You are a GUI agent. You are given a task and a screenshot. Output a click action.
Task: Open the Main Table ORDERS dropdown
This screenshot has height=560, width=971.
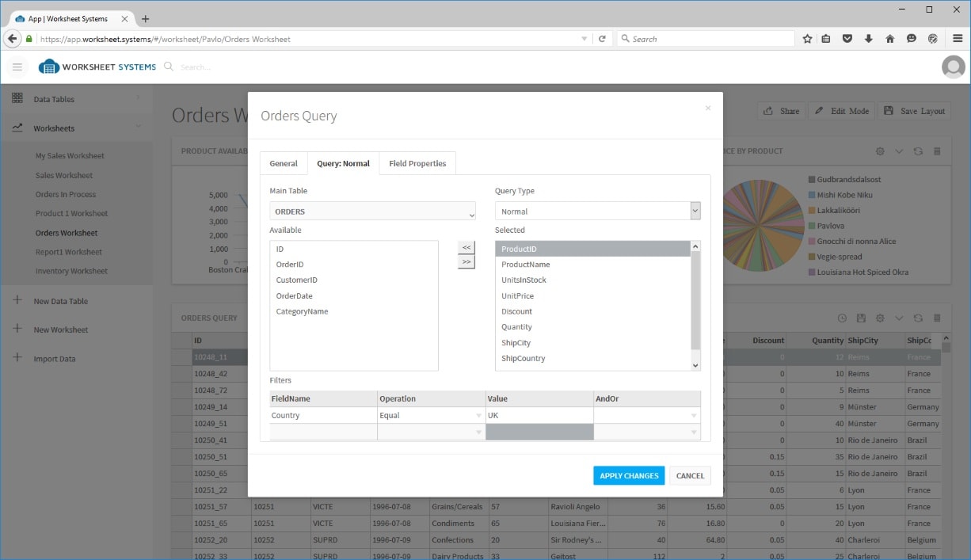point(372,211)
